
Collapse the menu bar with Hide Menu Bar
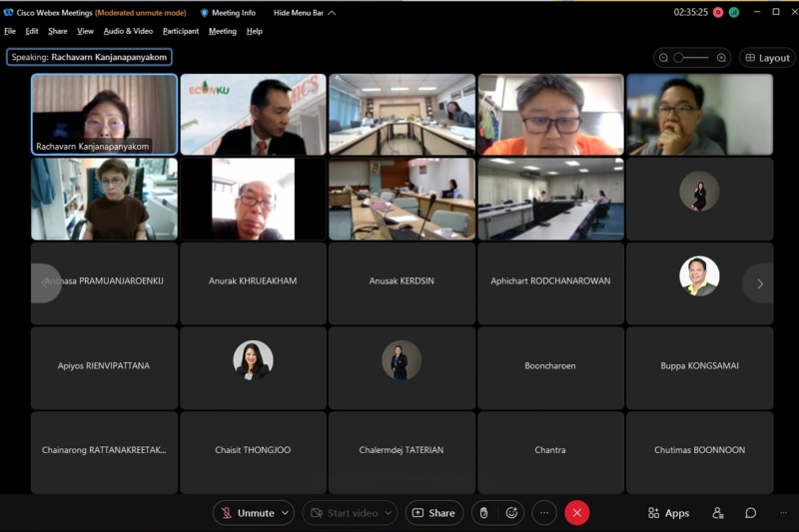(304, 13)
